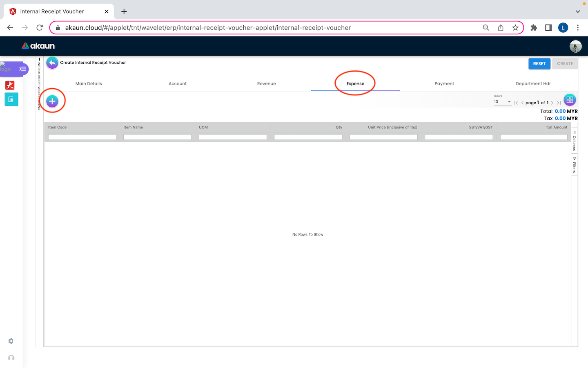Click the No Rows To Show message

(x=308, y=234)
